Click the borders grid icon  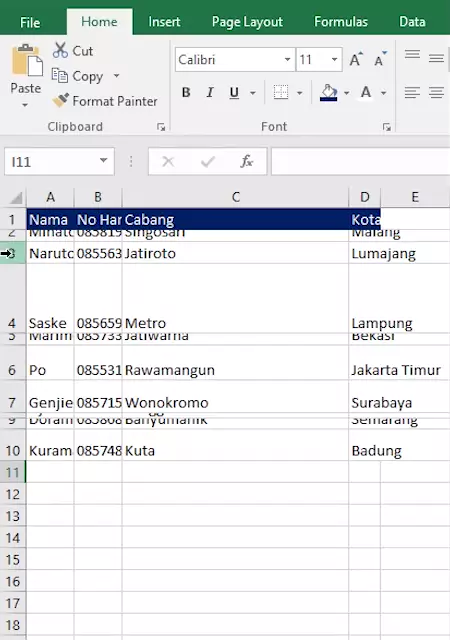(x=281, y=92)
